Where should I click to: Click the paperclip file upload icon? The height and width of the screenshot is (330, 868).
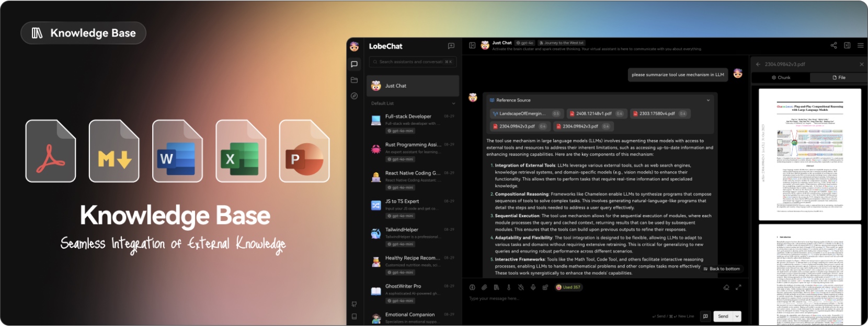484,287
